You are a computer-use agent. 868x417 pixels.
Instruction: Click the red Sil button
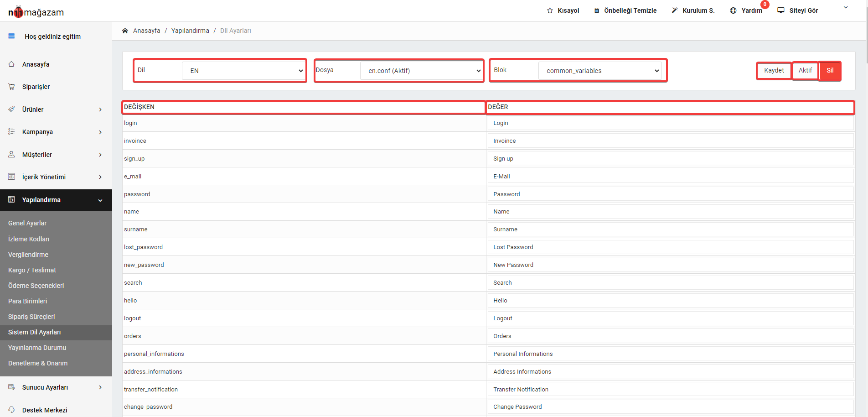coord(830,70)
